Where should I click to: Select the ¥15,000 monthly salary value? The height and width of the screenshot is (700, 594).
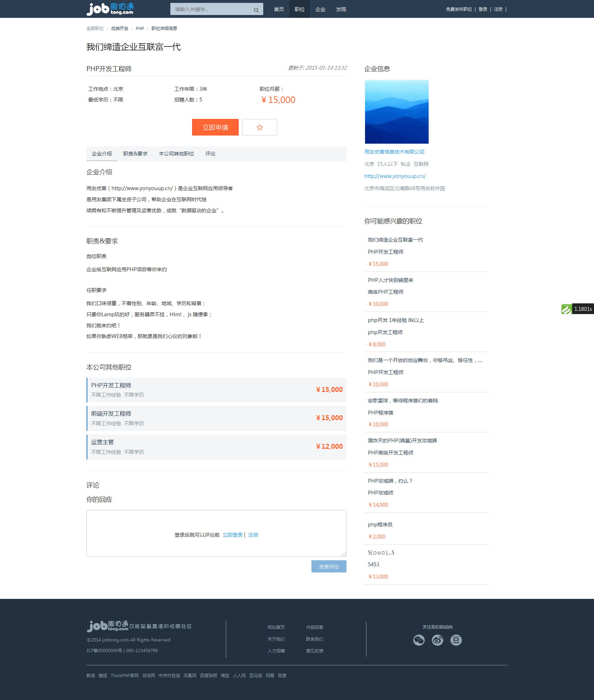278,100
